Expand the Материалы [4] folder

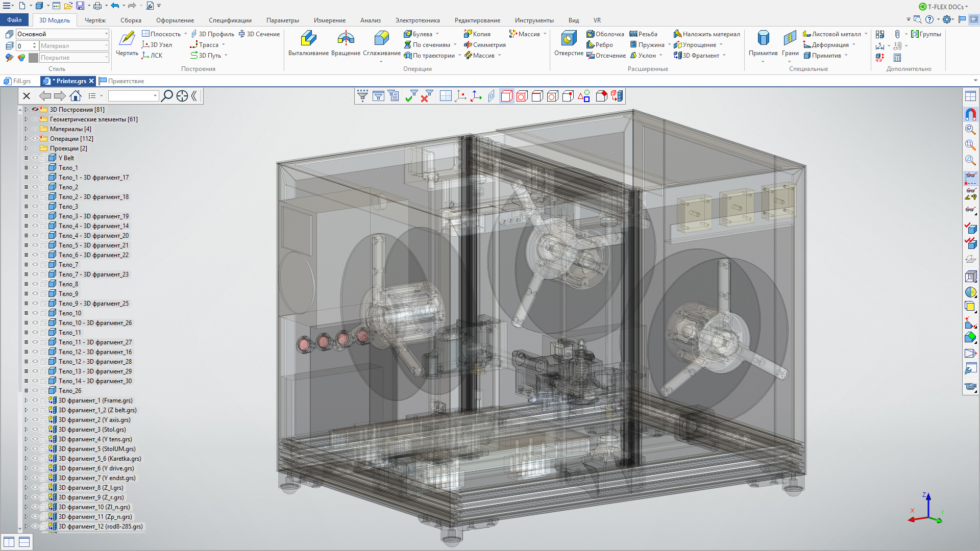click(26, 129)
